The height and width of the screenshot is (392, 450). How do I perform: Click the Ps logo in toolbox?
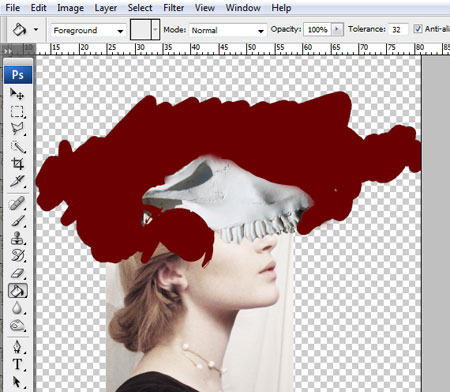18,75
